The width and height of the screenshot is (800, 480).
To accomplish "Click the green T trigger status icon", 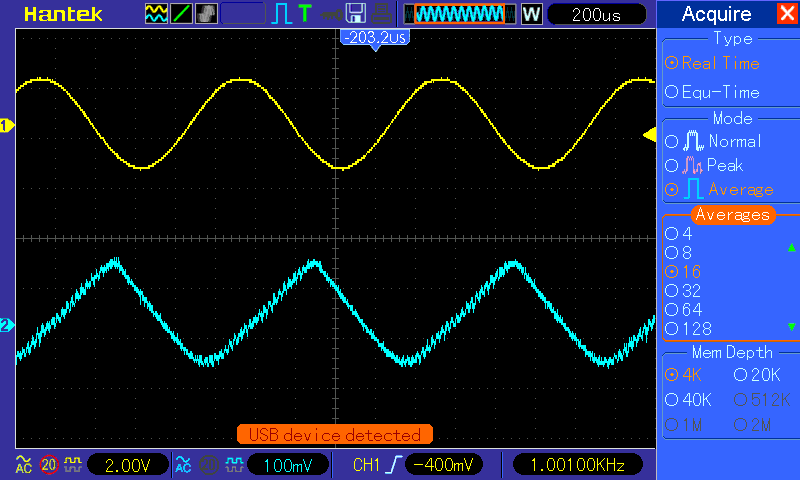I will pos(305,13).
